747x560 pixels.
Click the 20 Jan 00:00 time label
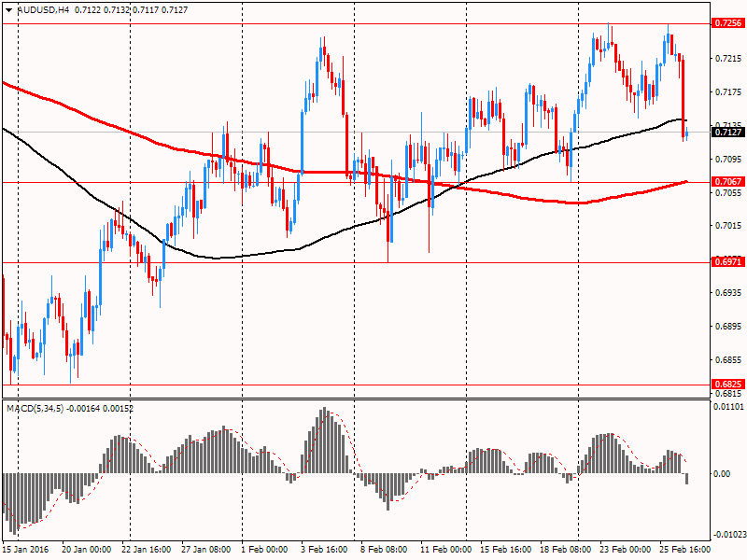[x=88, y=552]
